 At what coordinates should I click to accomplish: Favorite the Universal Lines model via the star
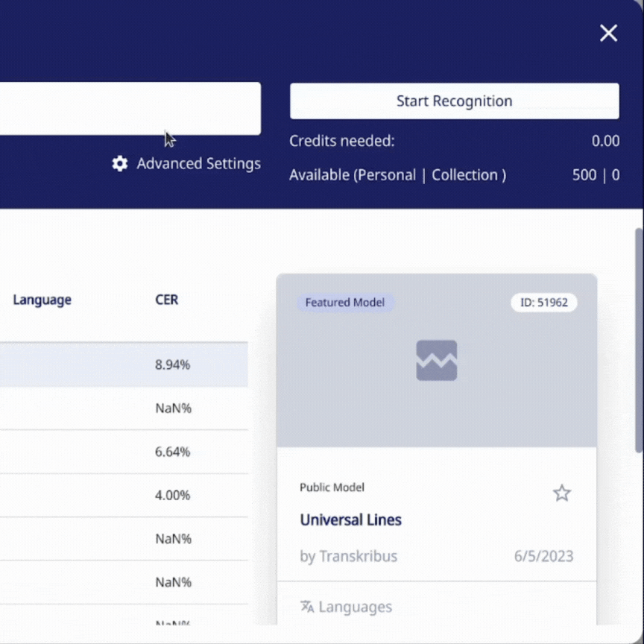point(561,493)
